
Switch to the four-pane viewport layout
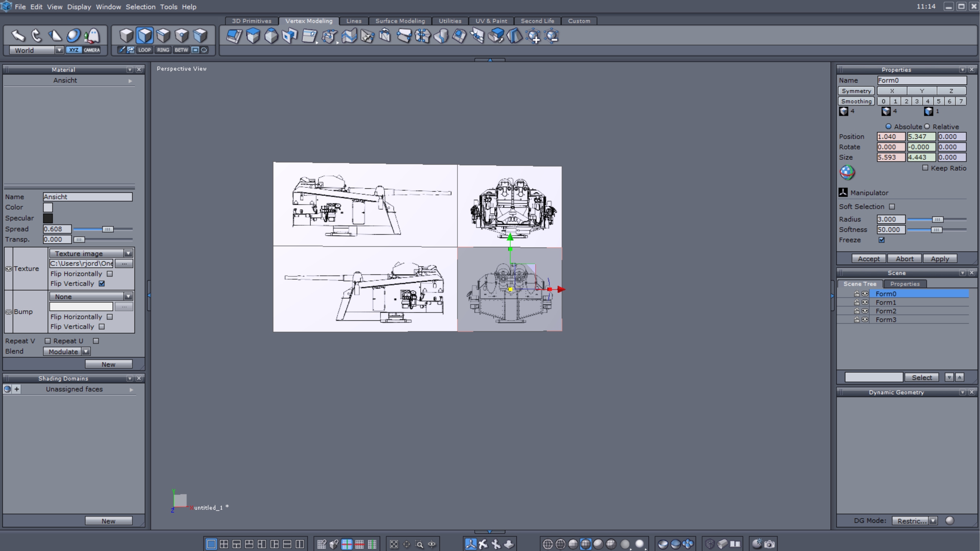224,544
